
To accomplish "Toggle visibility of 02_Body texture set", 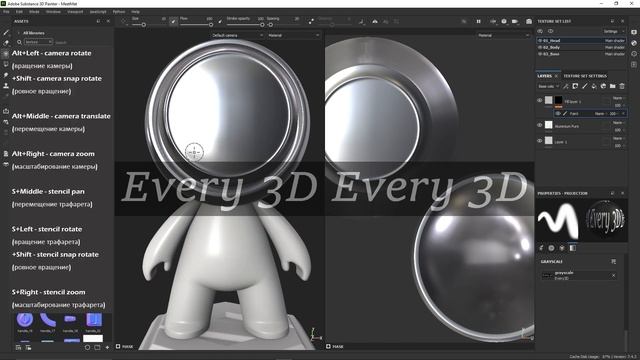I will (540, 47).
